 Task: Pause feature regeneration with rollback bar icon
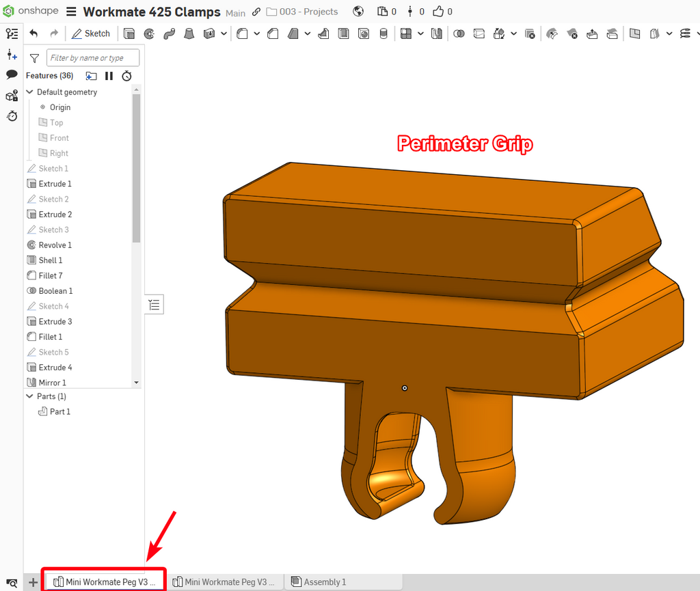click(109, 76)
